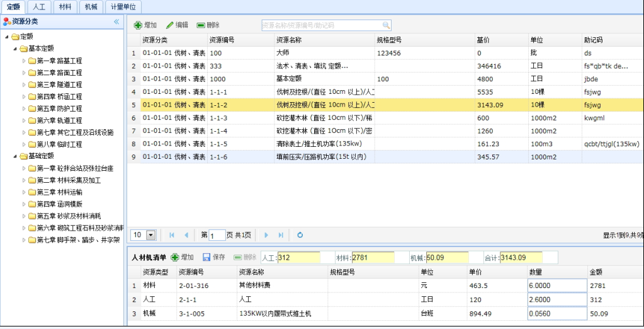This screenshot has height=329, width=644.
Task: Select row with resource number 1-1-3
Action: click(385, 118)
